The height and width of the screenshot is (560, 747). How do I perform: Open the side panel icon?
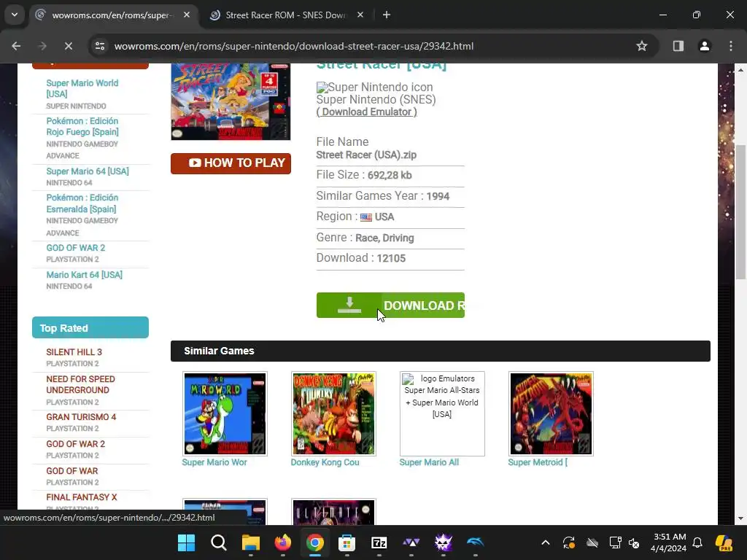(678, 46)
